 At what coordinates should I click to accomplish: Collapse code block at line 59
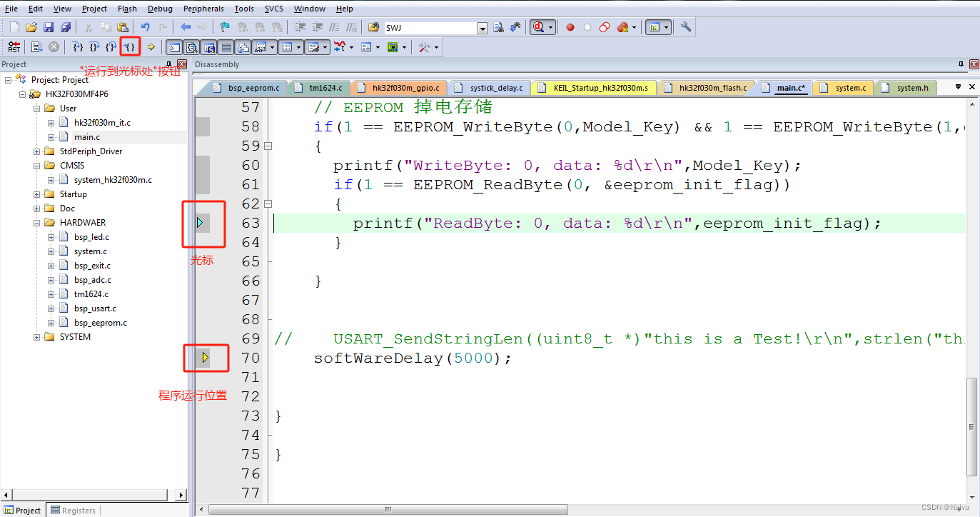[x=268, y=146]
